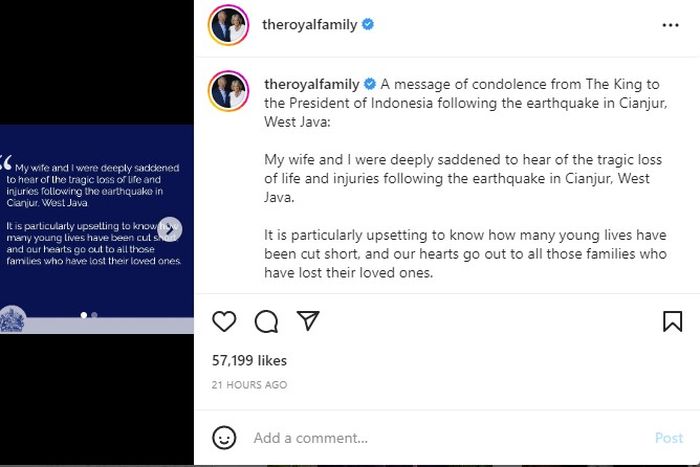Open theroyalfamily profile from header username

tap(310, 25)
